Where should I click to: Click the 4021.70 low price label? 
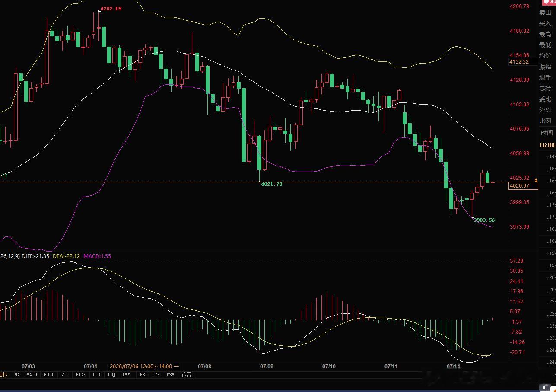pos(272,184)
